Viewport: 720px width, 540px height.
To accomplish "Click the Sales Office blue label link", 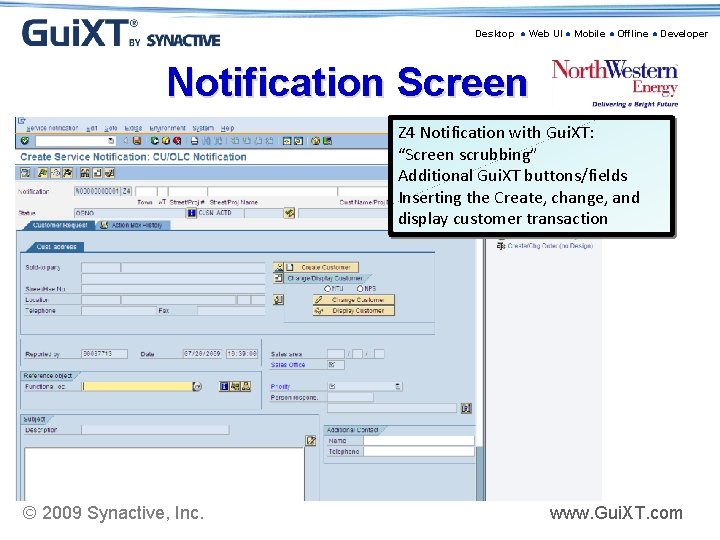I will click(288, 365).
